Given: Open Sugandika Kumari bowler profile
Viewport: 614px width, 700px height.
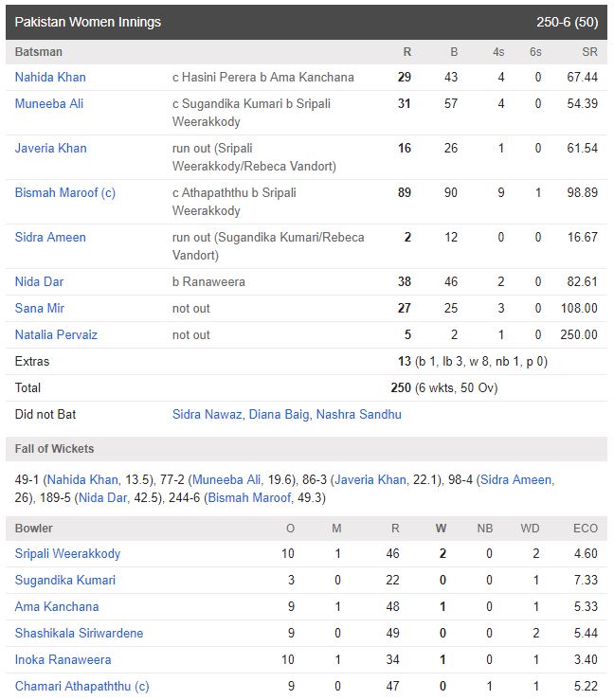Looking at the screenshot, I should click(65, 580).
